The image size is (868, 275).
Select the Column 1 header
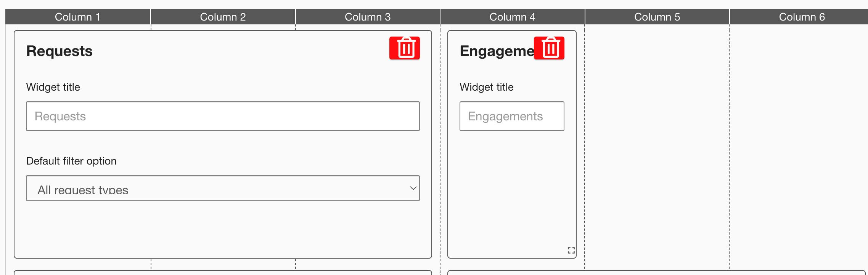pos(78,17)
